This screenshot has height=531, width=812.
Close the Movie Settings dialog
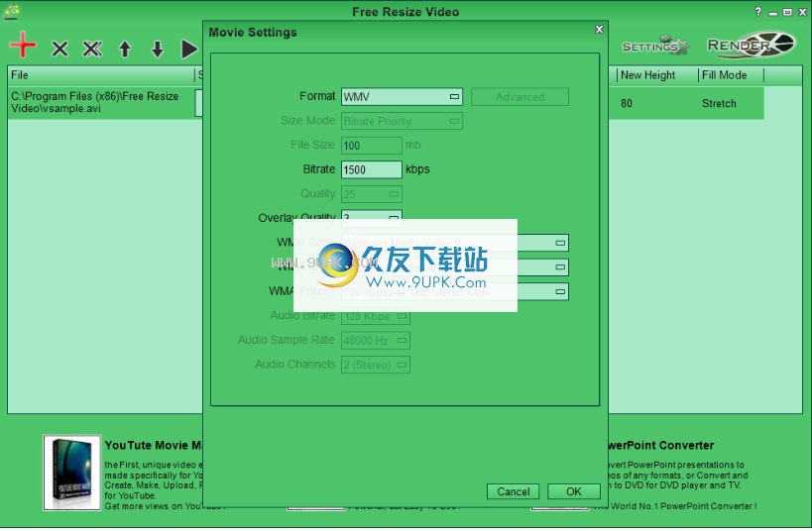coord(599,30)
